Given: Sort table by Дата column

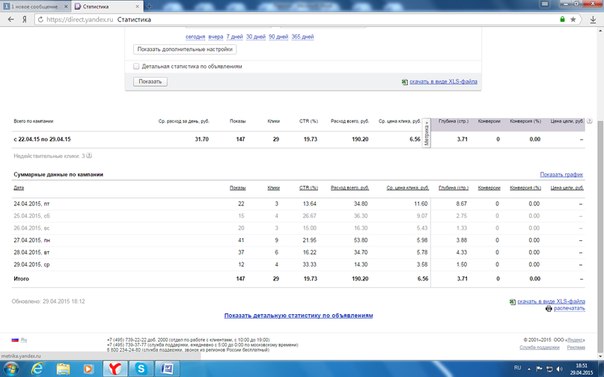Looking at the screenshot, I should 19,188.
